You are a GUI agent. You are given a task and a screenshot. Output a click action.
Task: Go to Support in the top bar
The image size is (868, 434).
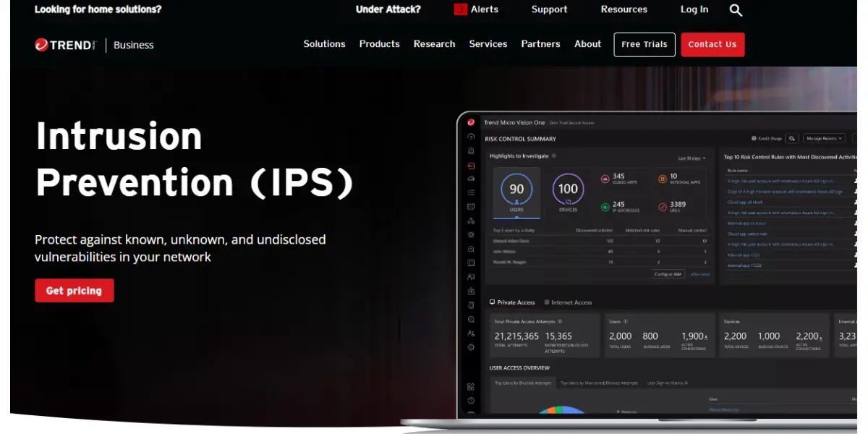(550, 9)
